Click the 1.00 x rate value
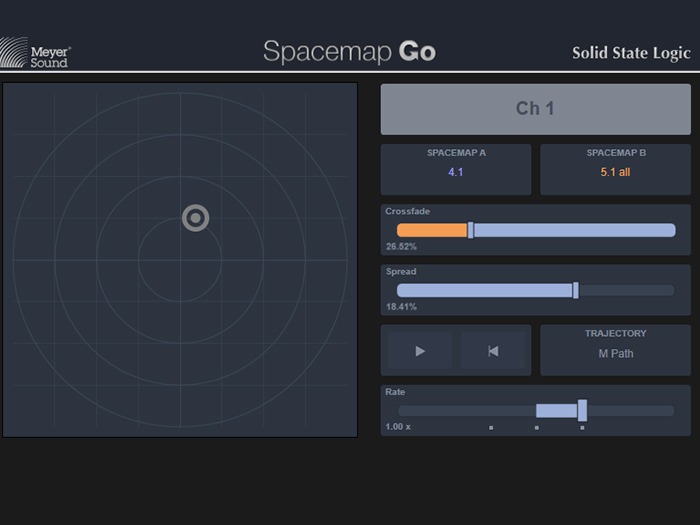This screenshot has width=700, height=525. pyautogui.click(x=398, y=427)
